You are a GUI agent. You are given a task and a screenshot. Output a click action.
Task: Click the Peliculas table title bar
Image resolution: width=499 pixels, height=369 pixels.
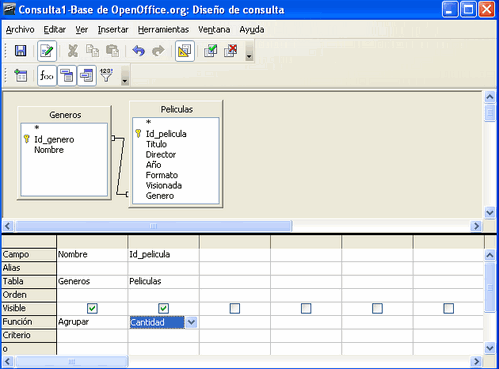pos(176,109)
